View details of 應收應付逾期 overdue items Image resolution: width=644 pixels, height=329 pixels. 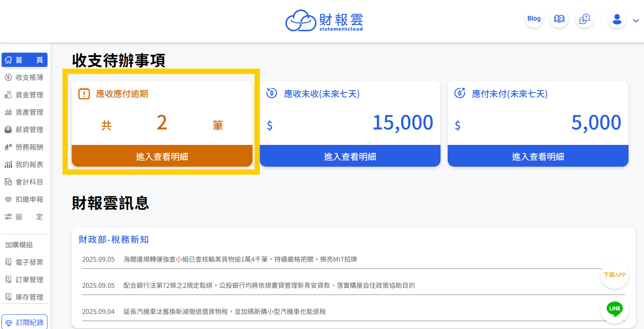point(162,156)
